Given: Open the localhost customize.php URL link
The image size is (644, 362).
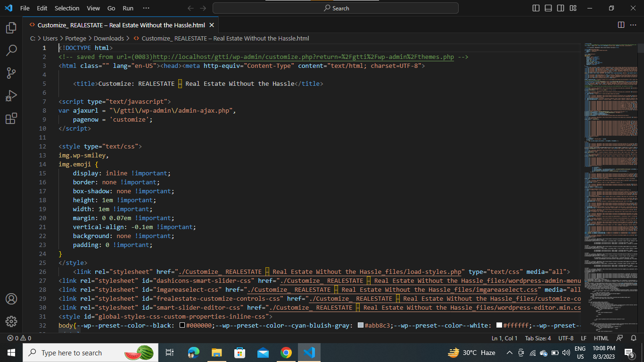Looking at the screenshot, I should [x=304, y=57].
